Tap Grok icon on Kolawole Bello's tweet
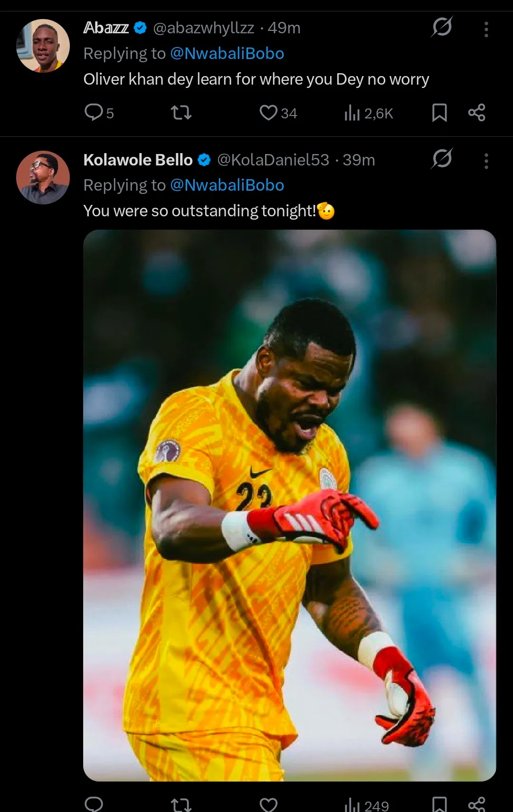 [442, 159]
